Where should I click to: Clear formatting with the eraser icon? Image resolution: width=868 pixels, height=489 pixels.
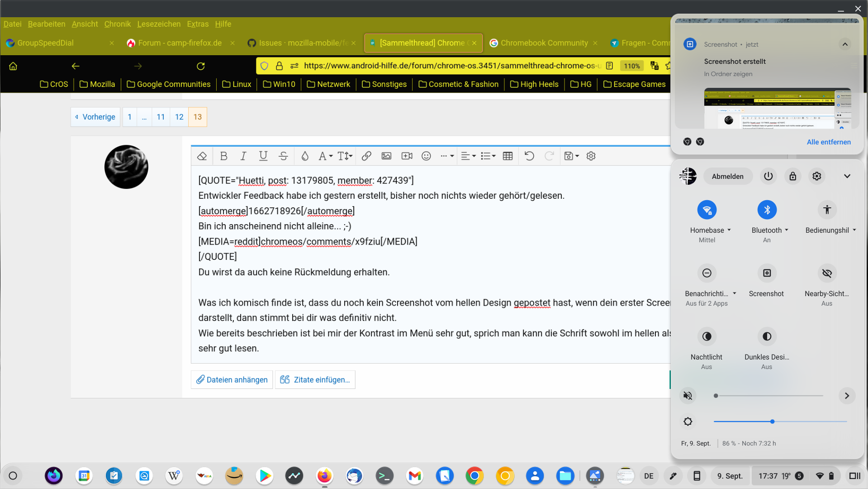click(202, 156)
